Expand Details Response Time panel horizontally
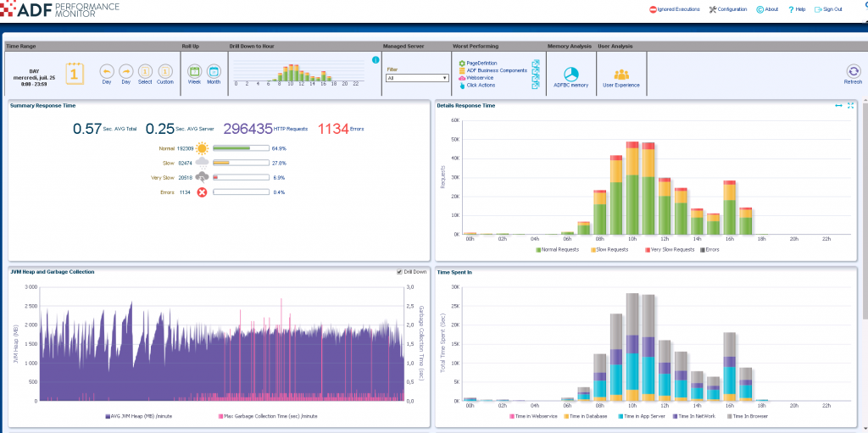The image size is (868, 433). [x=838, y=106]
